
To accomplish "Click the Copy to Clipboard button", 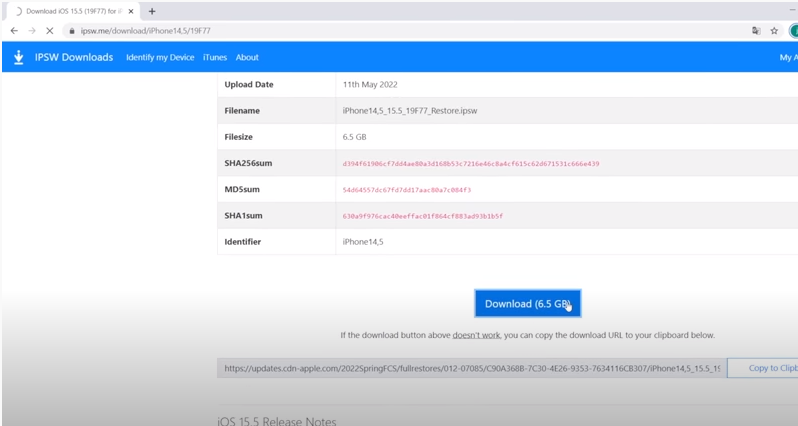I will [x=762, y=368].
